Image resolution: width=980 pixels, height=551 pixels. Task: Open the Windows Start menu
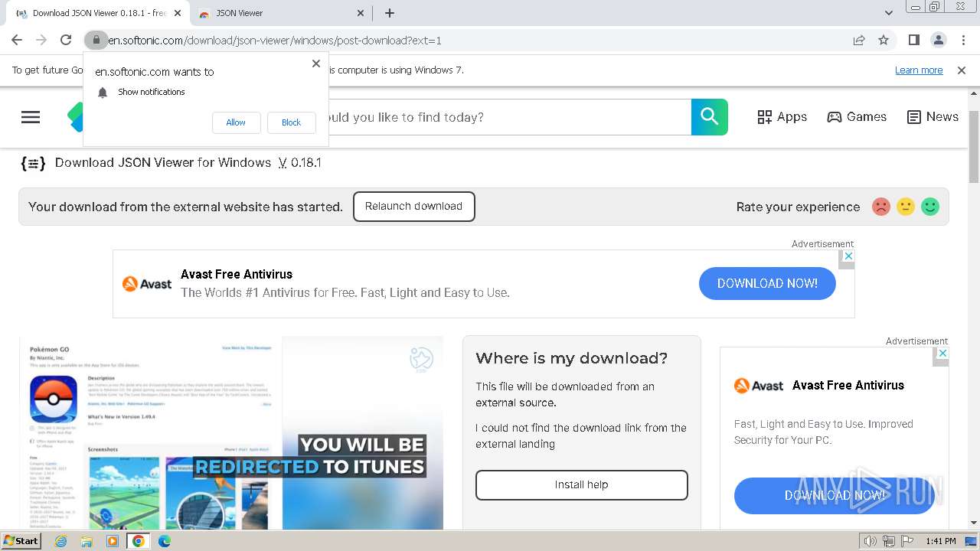point(21,541)
